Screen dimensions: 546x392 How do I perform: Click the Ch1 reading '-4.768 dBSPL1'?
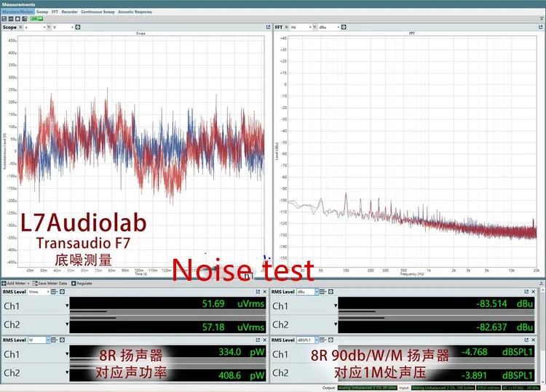497,352
